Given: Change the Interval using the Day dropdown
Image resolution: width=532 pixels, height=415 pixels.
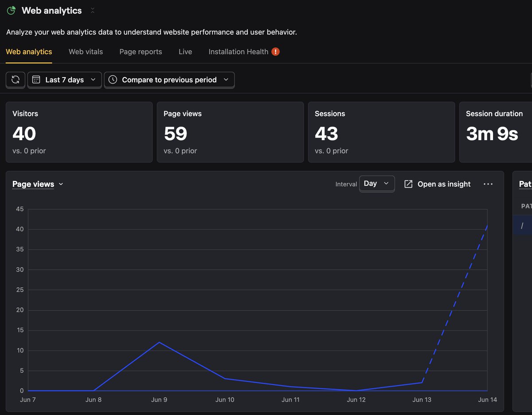Looking at the screenshot, I should point(377,184).
